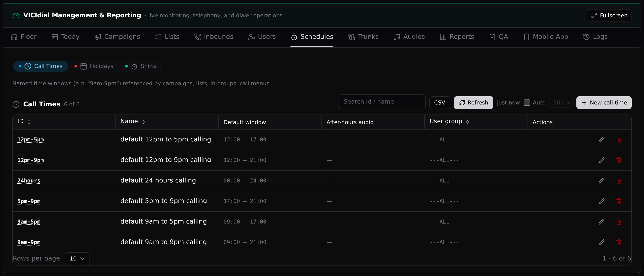
Task: Click the '6 of 6' count label
Action: 72,104
